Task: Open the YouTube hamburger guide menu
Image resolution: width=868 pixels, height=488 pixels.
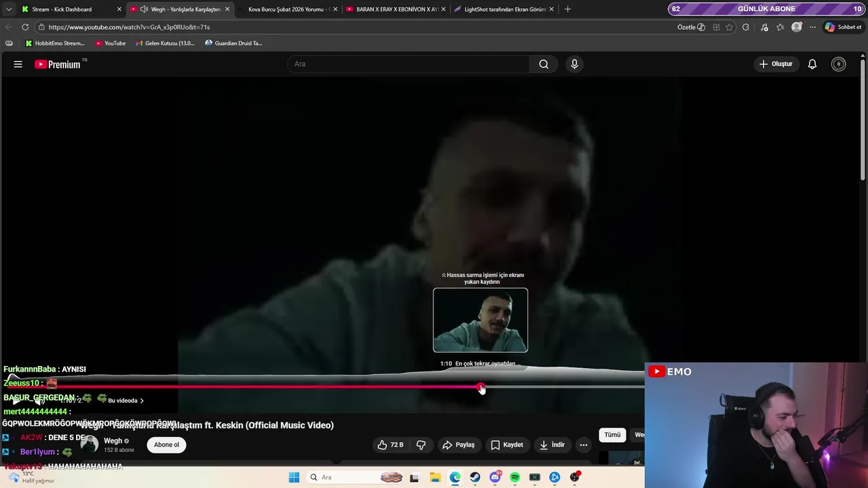Action: pos(18,64)
